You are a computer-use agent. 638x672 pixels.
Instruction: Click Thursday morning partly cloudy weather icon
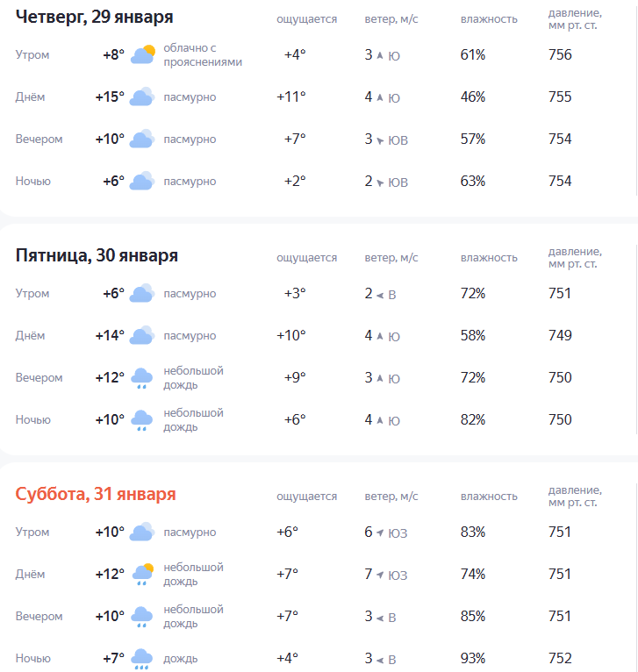point(142,55)
